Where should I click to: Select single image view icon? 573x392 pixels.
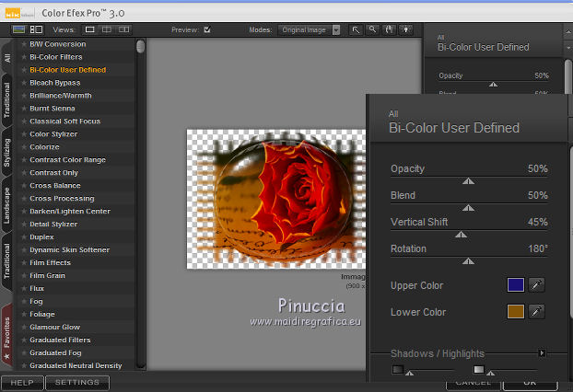(x=88, y=29)
